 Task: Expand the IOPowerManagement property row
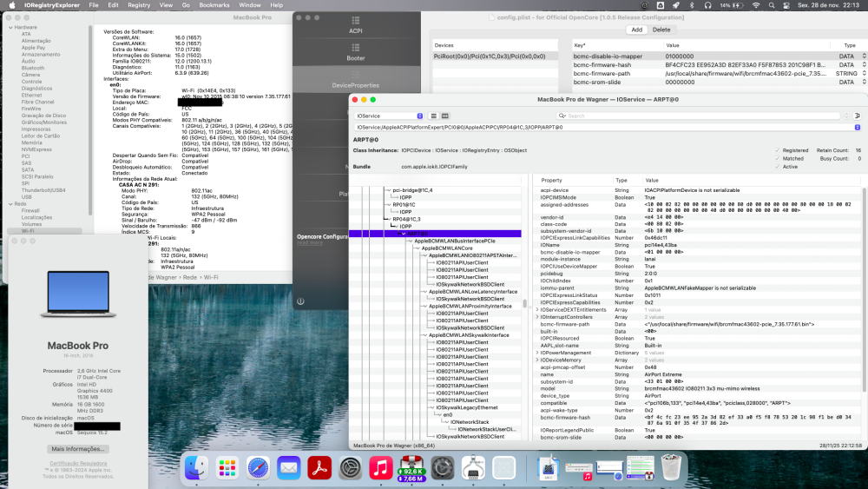(x=537, y=353)
